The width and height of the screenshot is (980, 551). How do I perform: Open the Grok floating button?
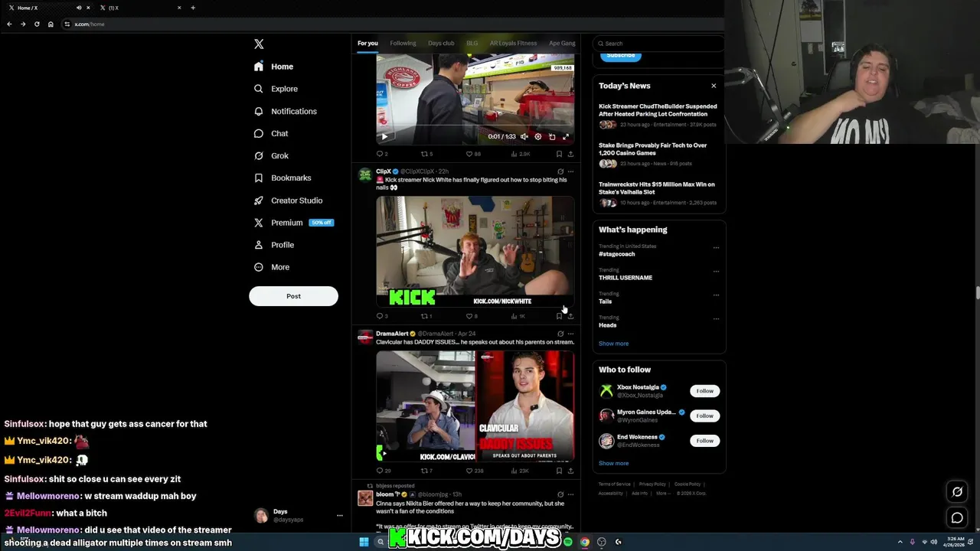click(957, 491)
